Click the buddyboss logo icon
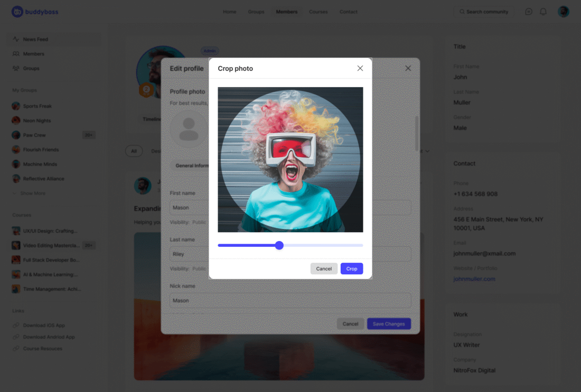581x392 pixels. pos(17,12)
